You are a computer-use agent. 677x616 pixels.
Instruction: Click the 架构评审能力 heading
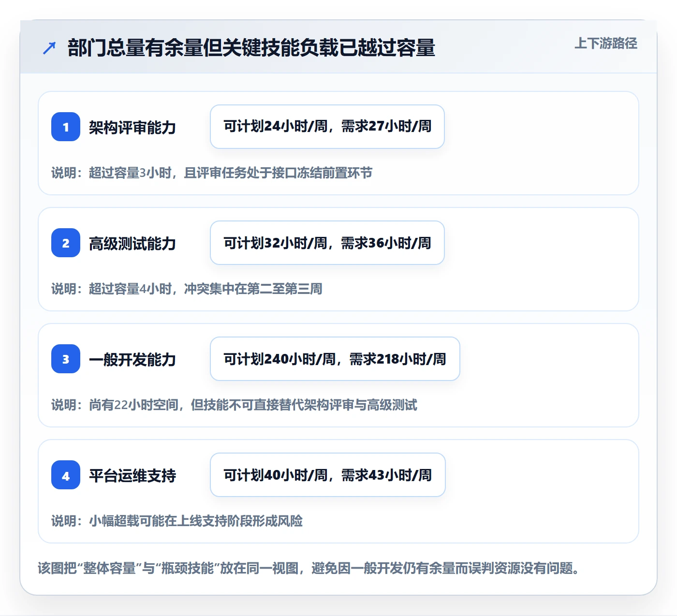[x=132, y=128]
